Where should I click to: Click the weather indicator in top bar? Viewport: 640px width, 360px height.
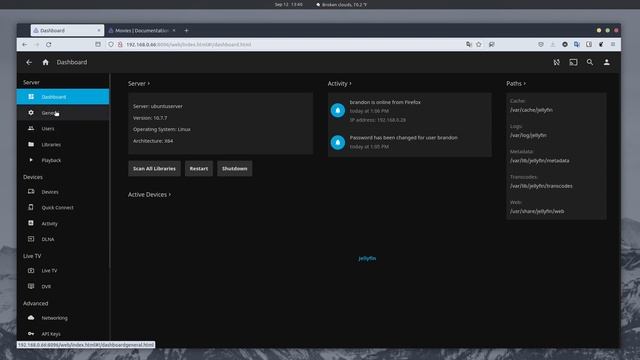coord(342,4)
